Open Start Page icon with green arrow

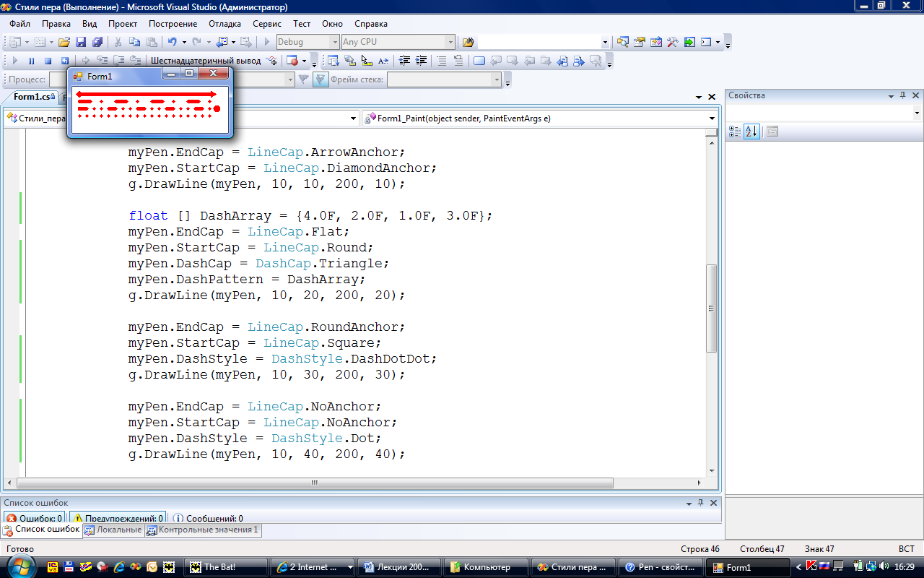pyautogui.click(x=689, y=42)
